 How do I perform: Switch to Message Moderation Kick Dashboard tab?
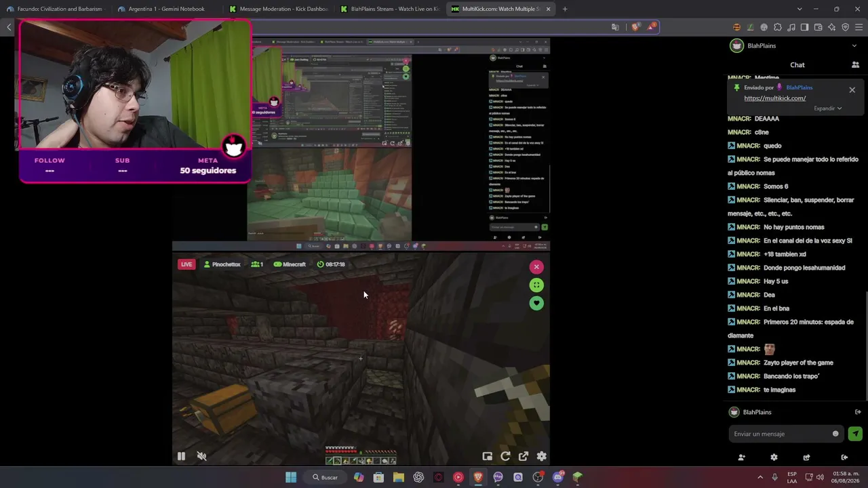[278, 9]
